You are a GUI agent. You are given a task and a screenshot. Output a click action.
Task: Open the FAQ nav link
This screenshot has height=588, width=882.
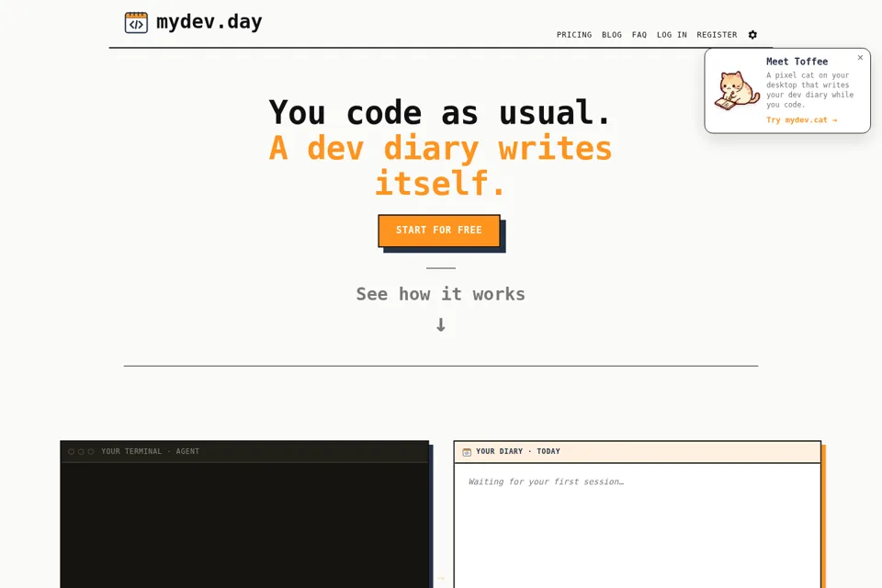(639, 35)
